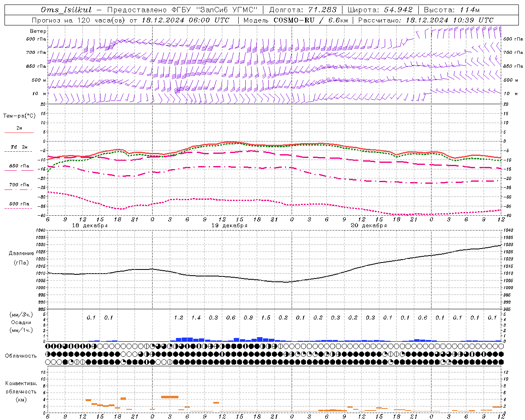Screen dimensions: 525x420
Task: Click the 0.8 precipitation value
Action: 248,317
